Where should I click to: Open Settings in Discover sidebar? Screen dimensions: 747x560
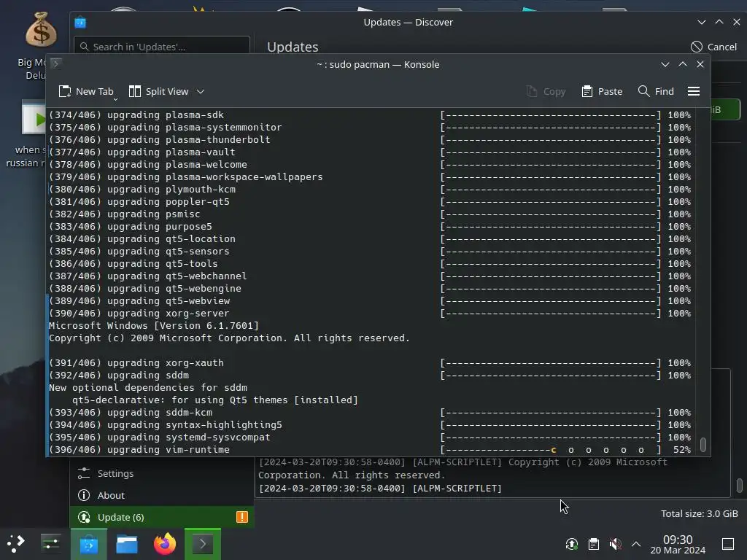point(162,473)
